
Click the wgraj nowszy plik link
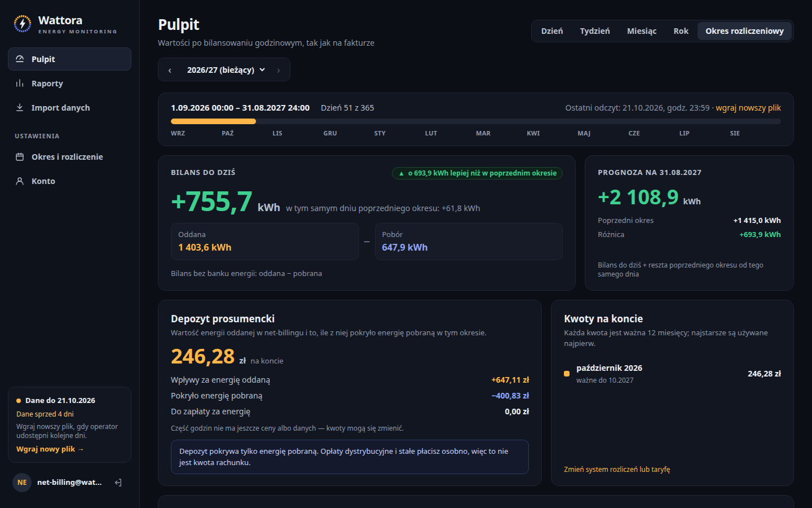[748, 108]
